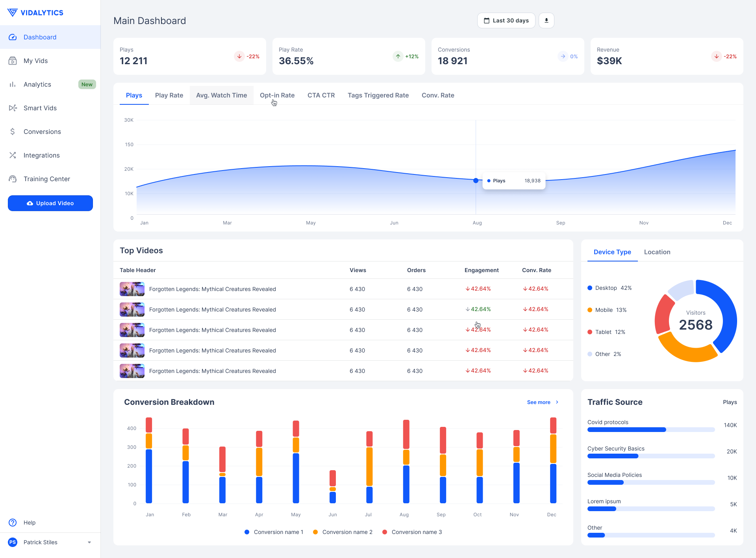
Task: Open the Last 30 days date picker
Action: tap(506, 20)
